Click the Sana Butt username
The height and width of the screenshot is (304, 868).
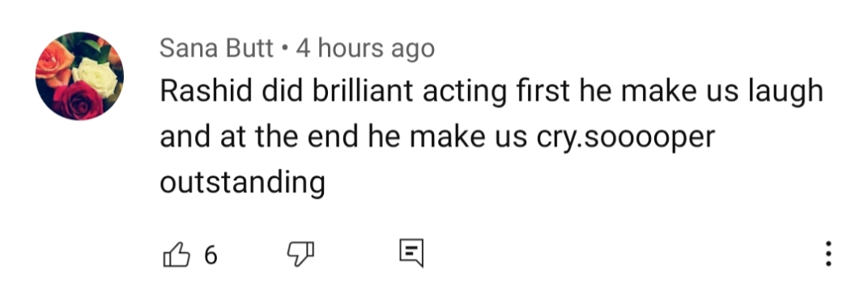point(216,48)
